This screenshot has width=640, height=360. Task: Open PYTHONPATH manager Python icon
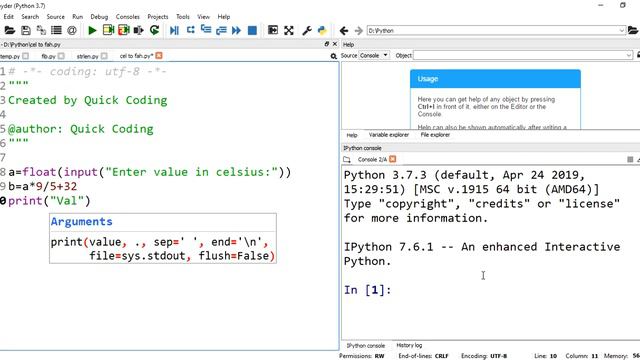click(322, 30)
